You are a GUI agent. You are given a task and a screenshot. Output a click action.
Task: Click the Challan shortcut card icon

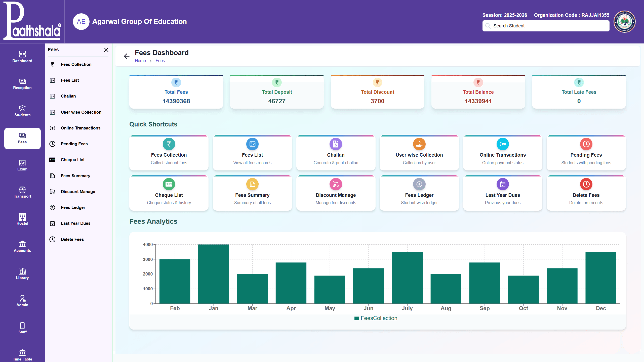[336, 144]
